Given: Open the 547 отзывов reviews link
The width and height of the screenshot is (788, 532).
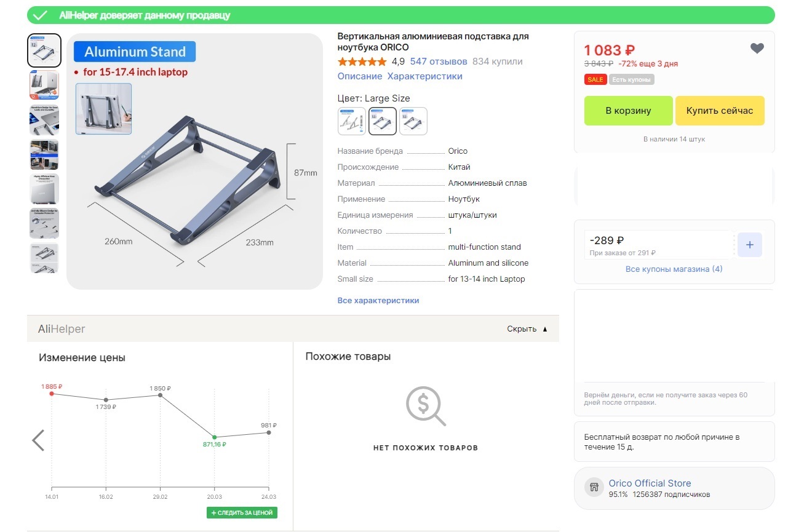Looking at the screenshot, I should tap(439, 62).
